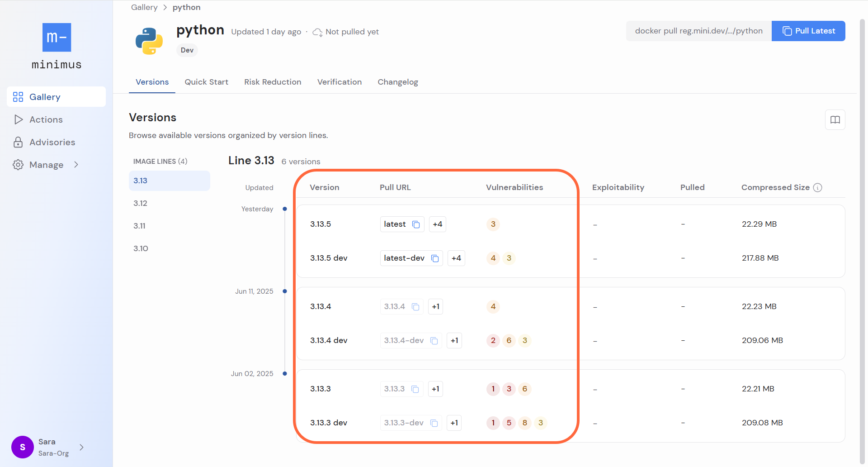This screenshot has height=467, width=868.
Task: Open the Gallery breadcrumb link
Action: 144,7
